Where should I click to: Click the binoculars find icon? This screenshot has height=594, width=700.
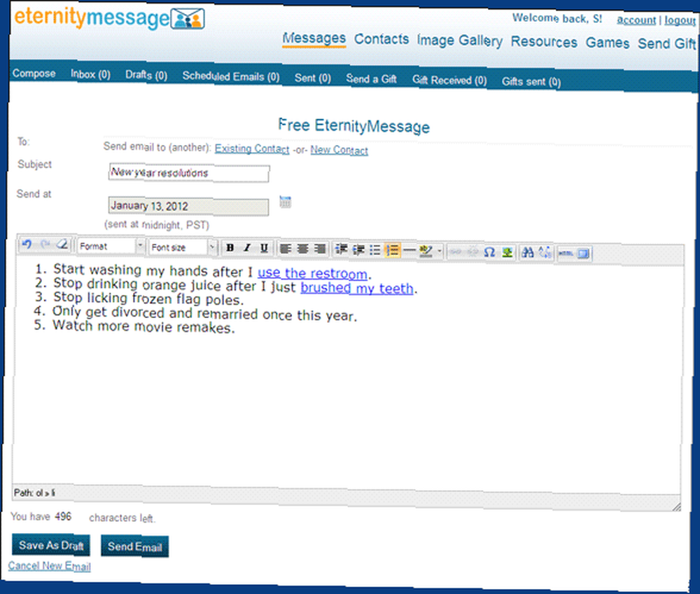[528, 253]
